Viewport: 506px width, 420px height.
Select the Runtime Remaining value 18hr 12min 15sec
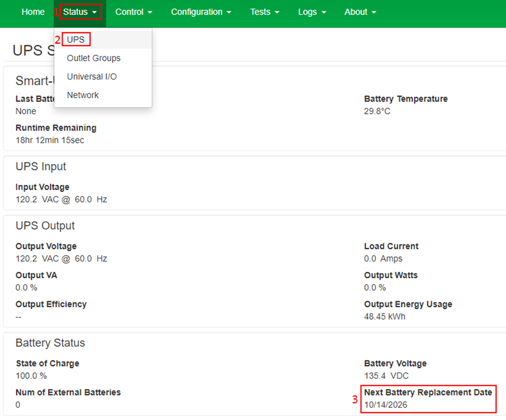[x=50, y=140]
